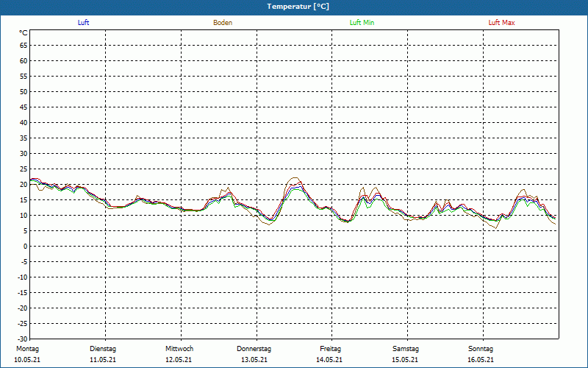Select the 30 value on the y-axis

pyautogui.click(x=24, y=154)
